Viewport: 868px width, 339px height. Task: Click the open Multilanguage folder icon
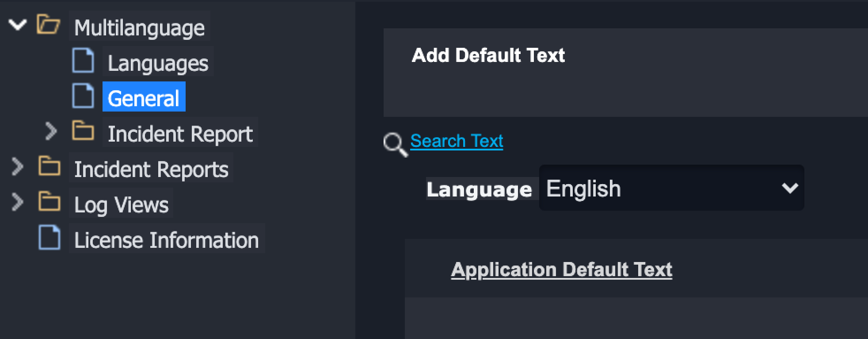click(48, 25)
